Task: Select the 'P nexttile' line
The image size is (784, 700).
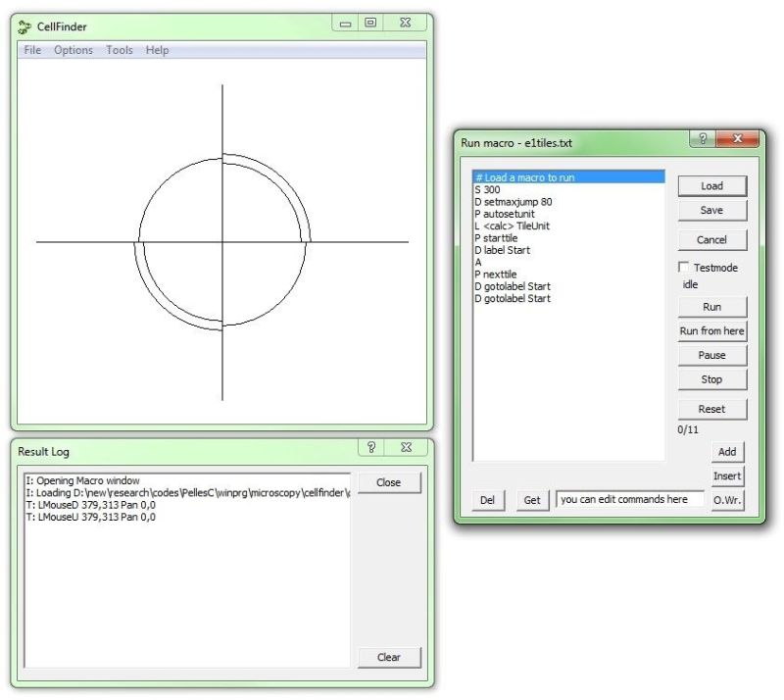Action: pos(568,275)
